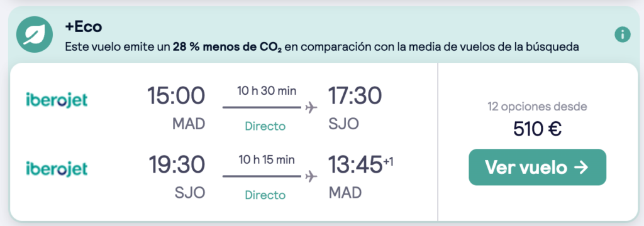Click the 10 h 15 min duration
The width and height of the screenshot is (644, 226).
(x=267, y=159)
